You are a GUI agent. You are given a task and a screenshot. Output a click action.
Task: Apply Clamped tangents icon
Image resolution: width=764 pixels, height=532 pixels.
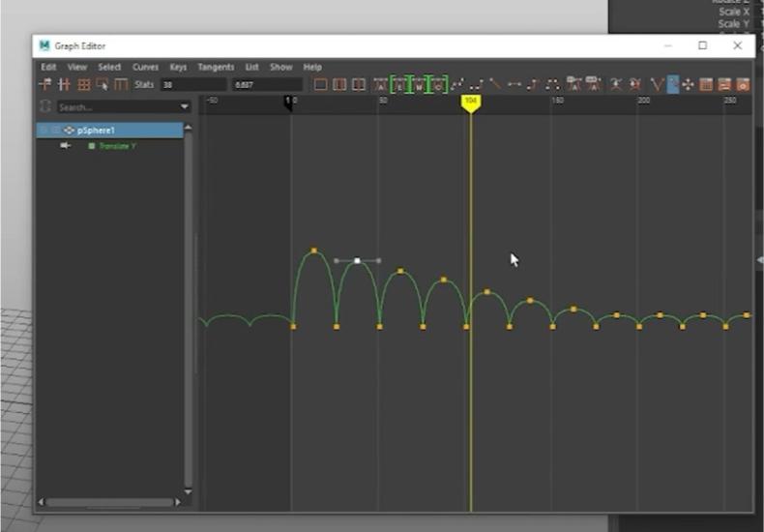[477, 85]
